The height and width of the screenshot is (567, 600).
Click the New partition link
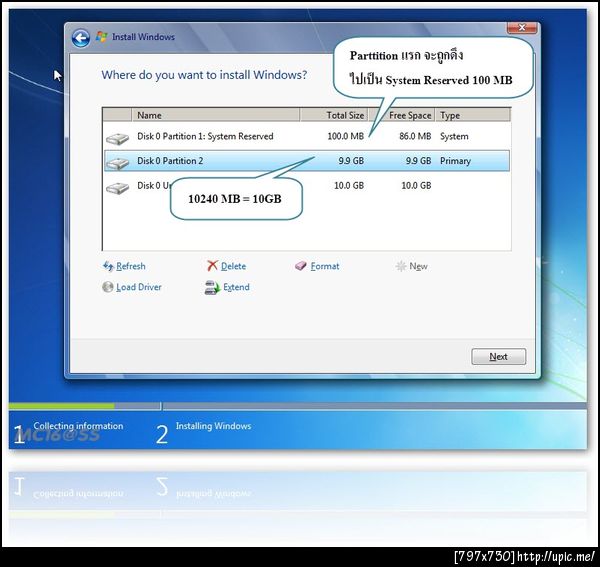418,266
